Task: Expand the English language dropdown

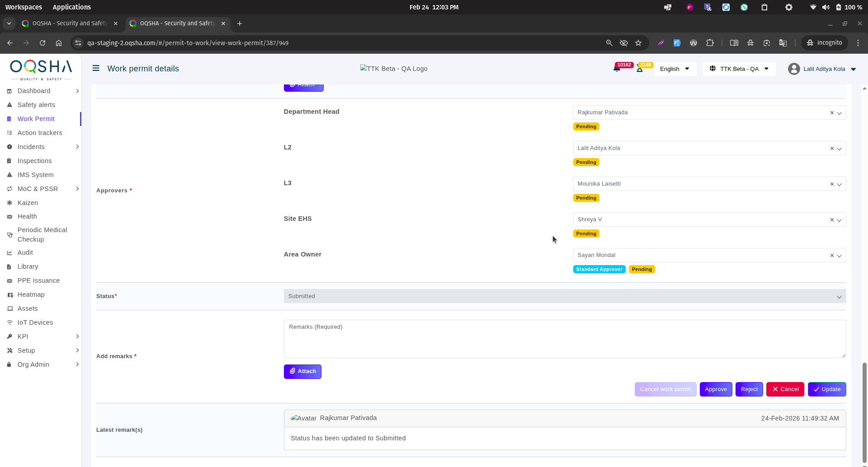Action: (675, 69)
